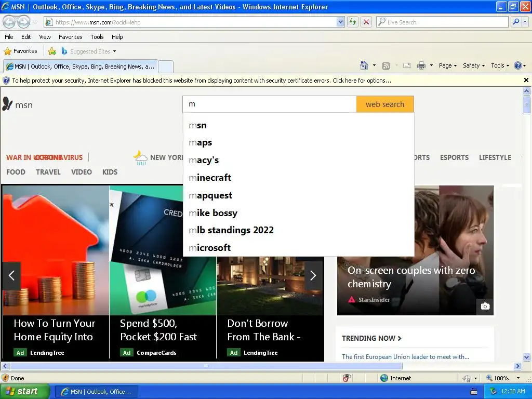Open the zoom level dropdown arrow

click(518, 378)
